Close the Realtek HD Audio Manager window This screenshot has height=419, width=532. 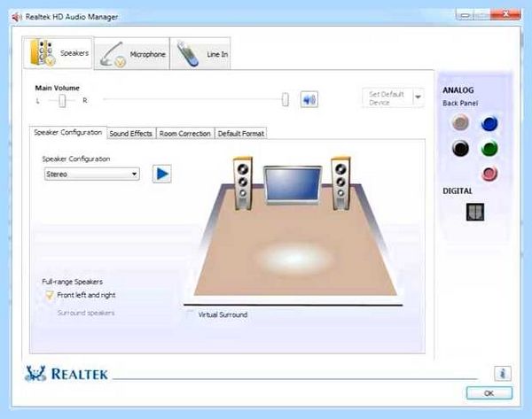click(x=505, y=14)
